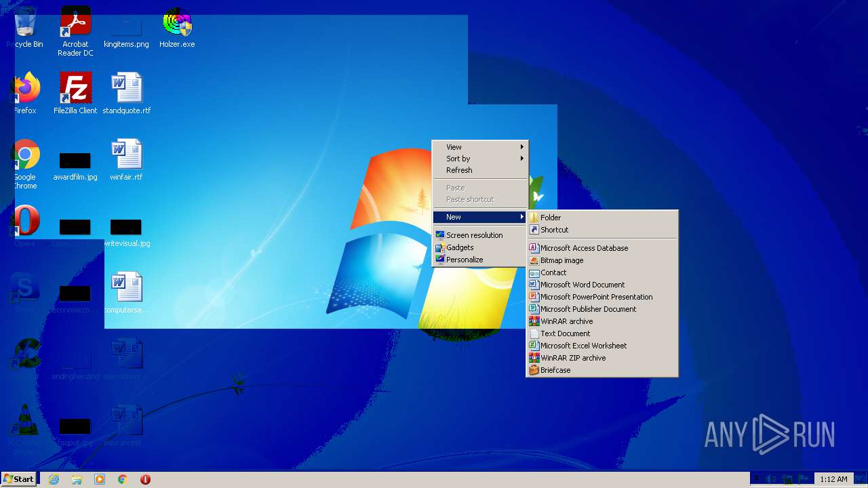Create new Microsoft Access Database
This screenshot has height=488, width=868.
coord(602,248)
